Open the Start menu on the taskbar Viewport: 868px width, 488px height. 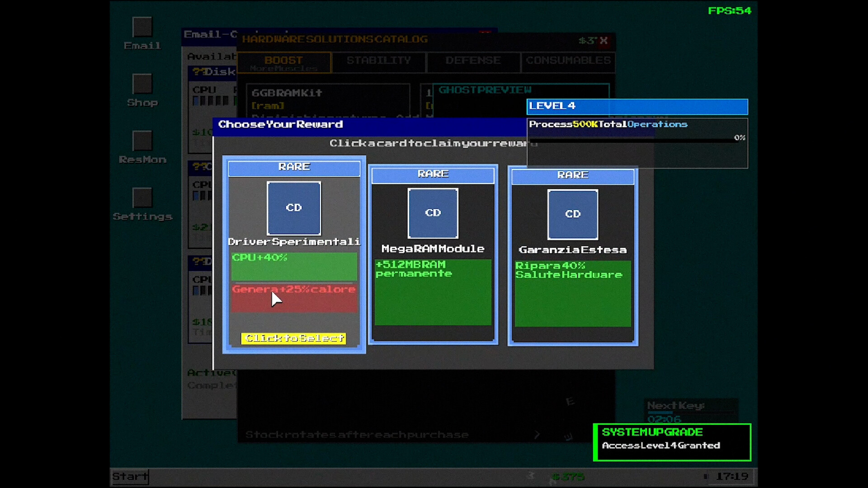click(130, 476)
